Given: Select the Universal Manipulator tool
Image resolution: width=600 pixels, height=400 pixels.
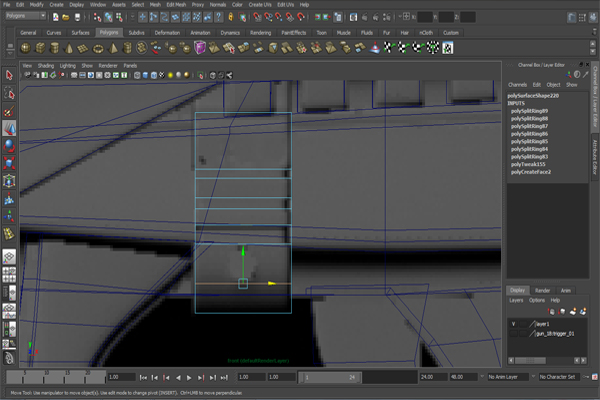Looking at the screenshot, I should click(9, 181).
